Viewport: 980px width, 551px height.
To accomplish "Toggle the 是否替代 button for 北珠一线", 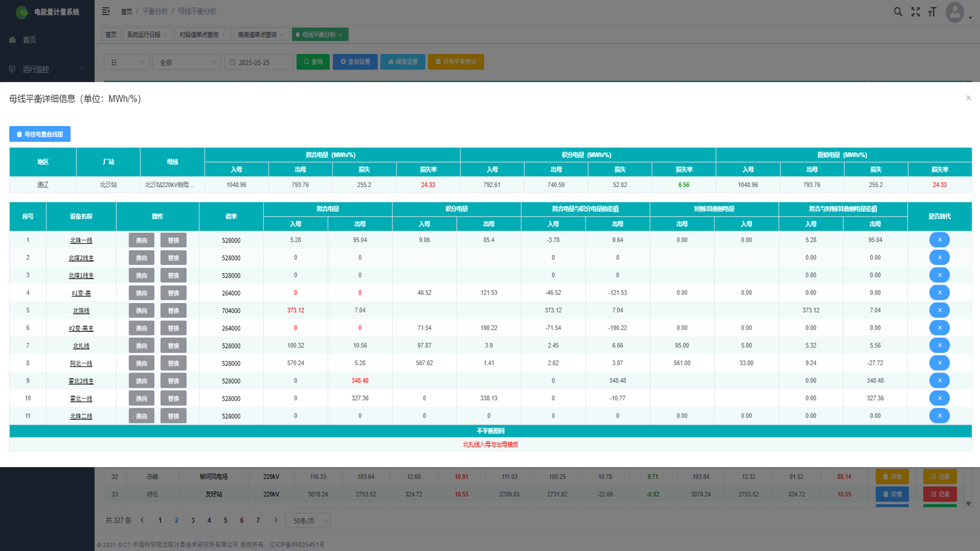I will [939, 240].
